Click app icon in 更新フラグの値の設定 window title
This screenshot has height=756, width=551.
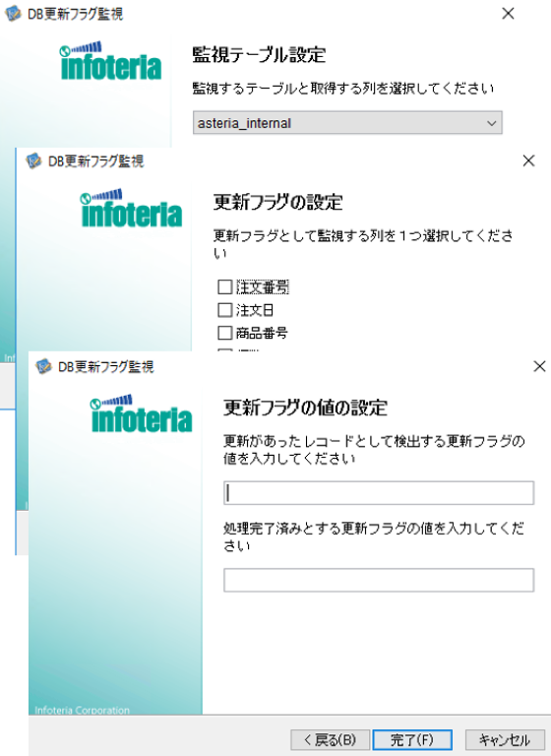tap(44, 367)
